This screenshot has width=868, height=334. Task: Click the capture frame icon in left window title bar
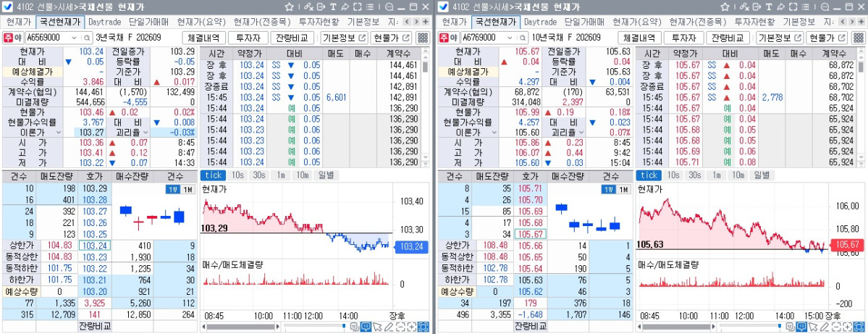(x=357, y=7)
